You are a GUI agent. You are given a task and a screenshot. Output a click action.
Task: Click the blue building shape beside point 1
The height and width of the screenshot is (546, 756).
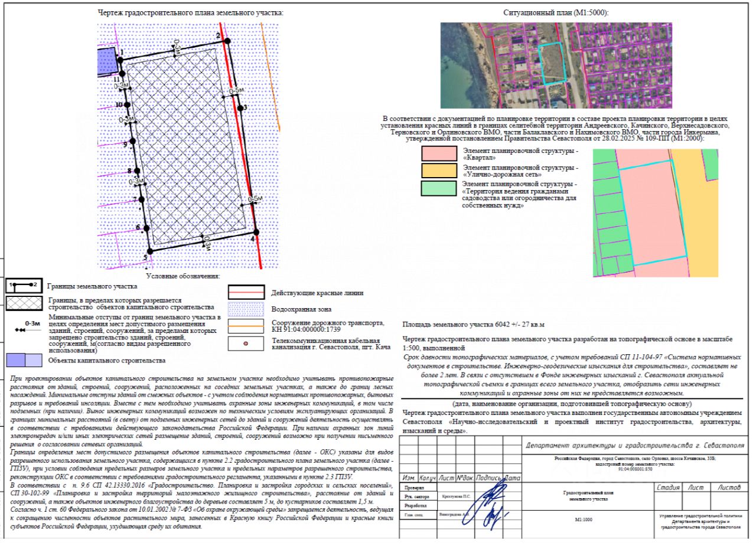(107, 61)
